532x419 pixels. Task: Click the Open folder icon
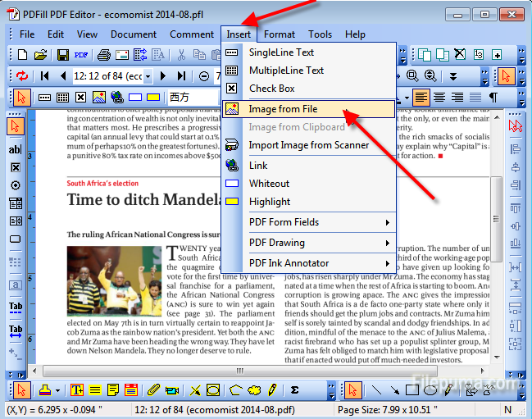[40, 55]
